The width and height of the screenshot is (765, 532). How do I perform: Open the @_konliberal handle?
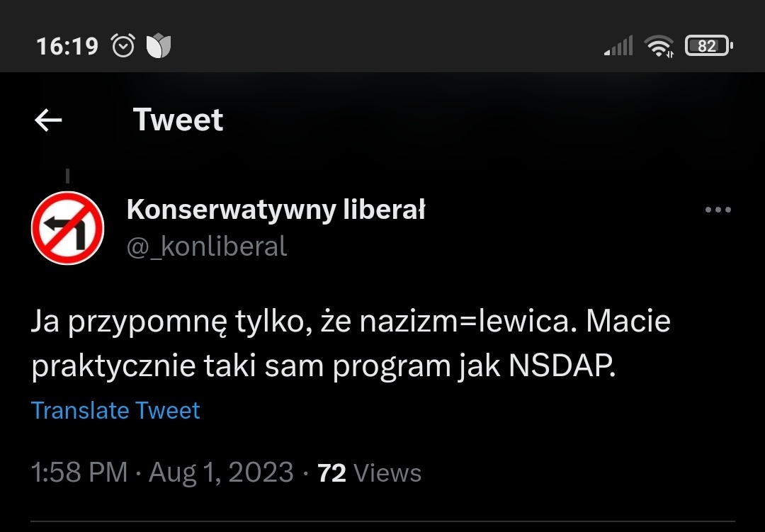(x=207, y=247)
